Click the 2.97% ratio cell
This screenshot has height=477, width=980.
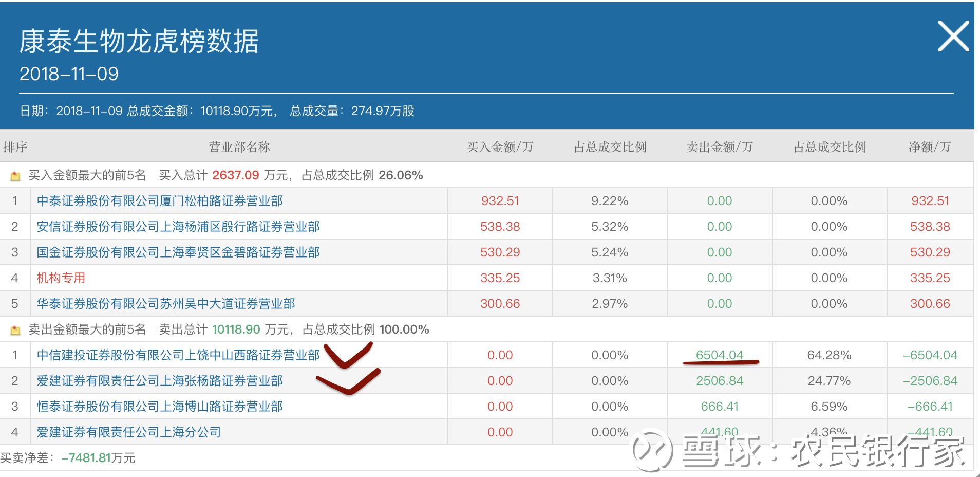(610, 304)
